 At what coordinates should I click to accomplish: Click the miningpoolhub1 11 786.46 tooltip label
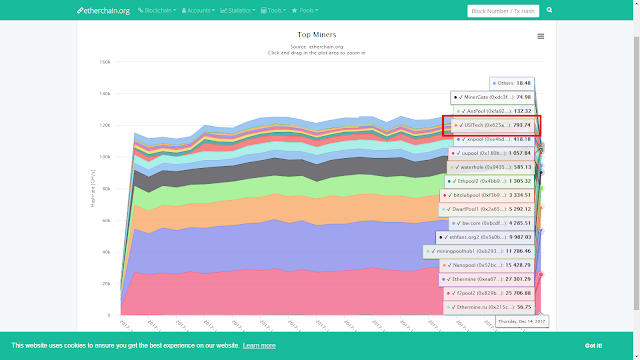(x=478, y=251)
